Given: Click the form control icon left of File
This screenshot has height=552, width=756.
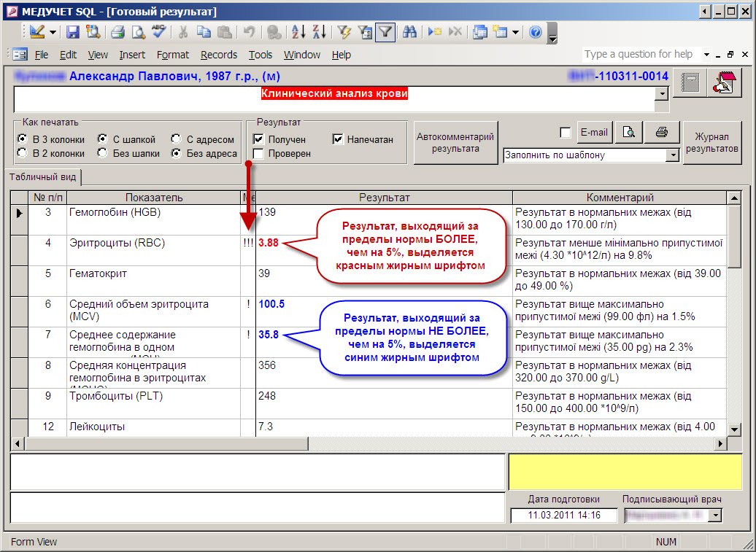Looking at the screenshot, I should pos(20,55).
